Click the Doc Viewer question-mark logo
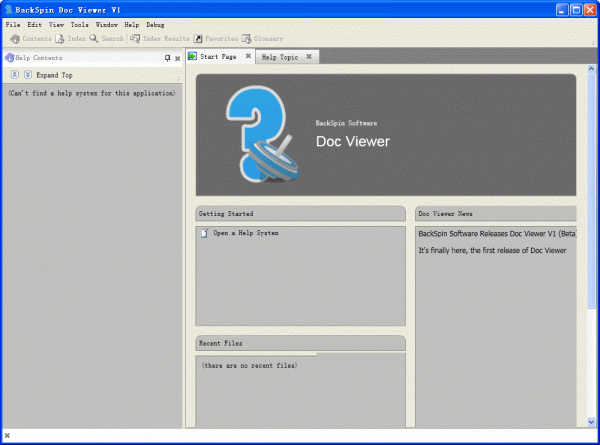Image resolution: width=600 pixels, height=445 pixels. coord(263,134)
